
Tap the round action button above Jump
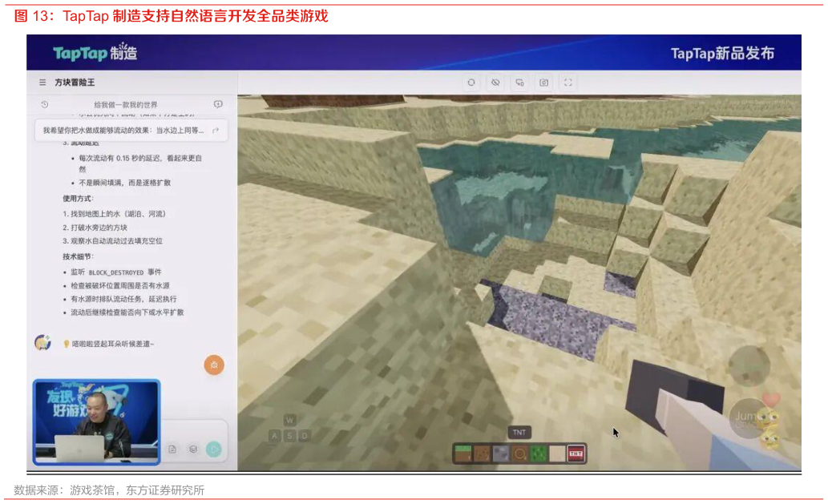tap(749, 365)
